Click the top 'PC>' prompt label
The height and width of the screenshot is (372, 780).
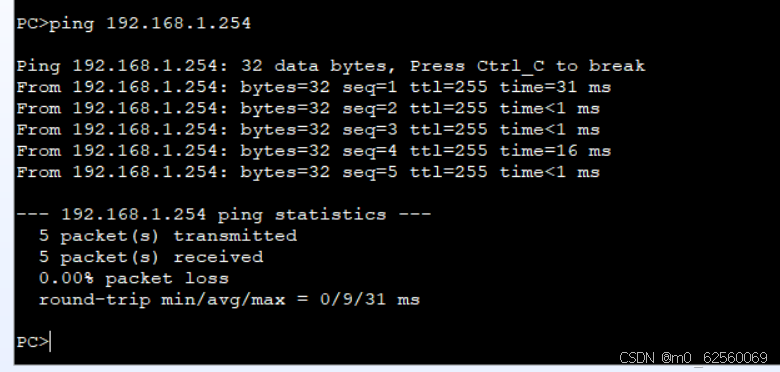click(32, 23)
